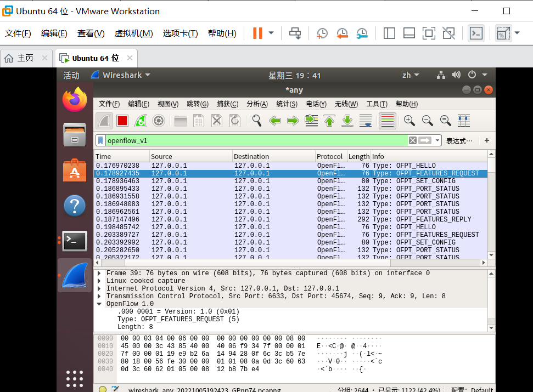Open Wireshark 分析(A) menu
The image size is (533, 392).
[257, 104]
